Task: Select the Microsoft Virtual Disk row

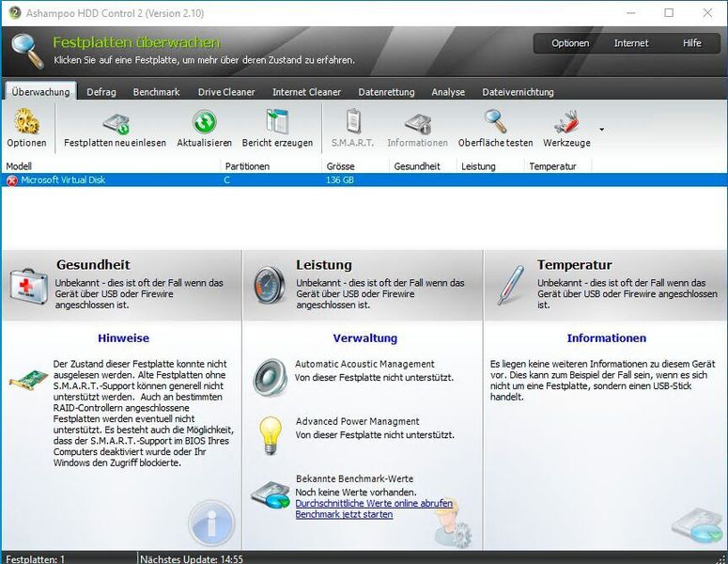Action: pos(364,180)
